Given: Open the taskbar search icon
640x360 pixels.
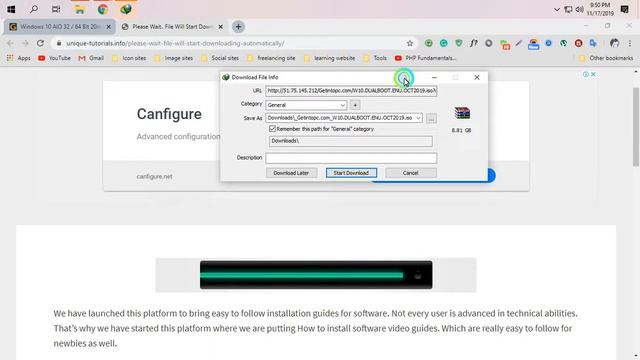Looking at the screenshot, I should (34, 9).
